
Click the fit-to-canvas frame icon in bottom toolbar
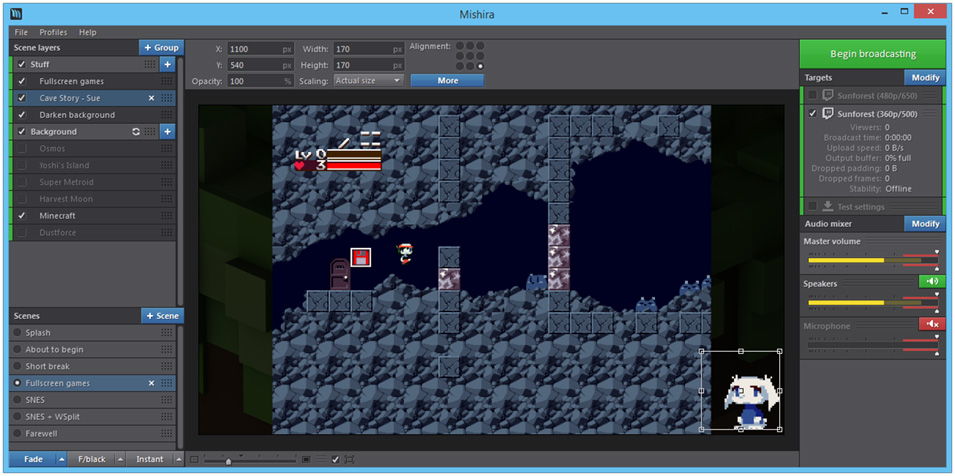coord(350,460)
